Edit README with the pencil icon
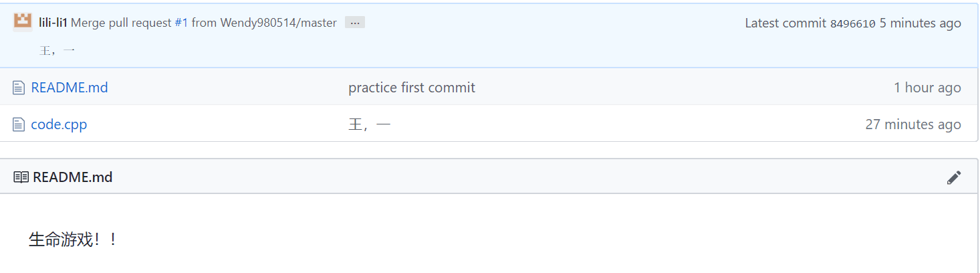The width and height of the screenshot is (980, 273). click(954, 177)
